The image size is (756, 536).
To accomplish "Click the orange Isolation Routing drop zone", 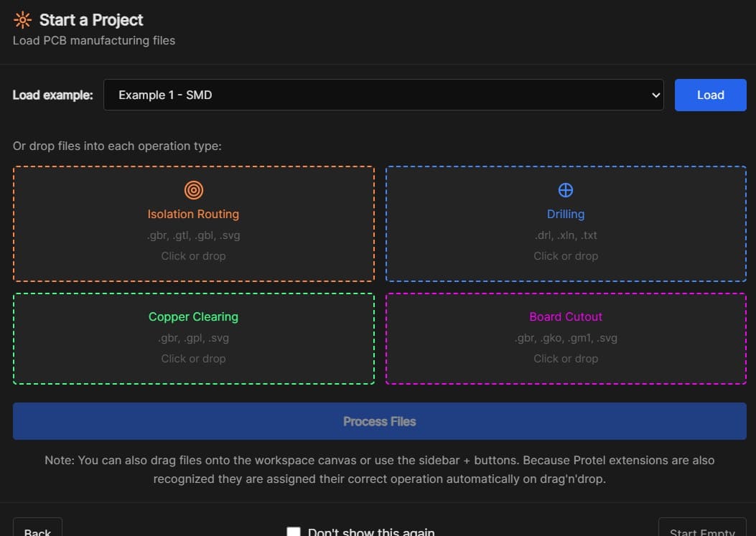I will point(193,223).
